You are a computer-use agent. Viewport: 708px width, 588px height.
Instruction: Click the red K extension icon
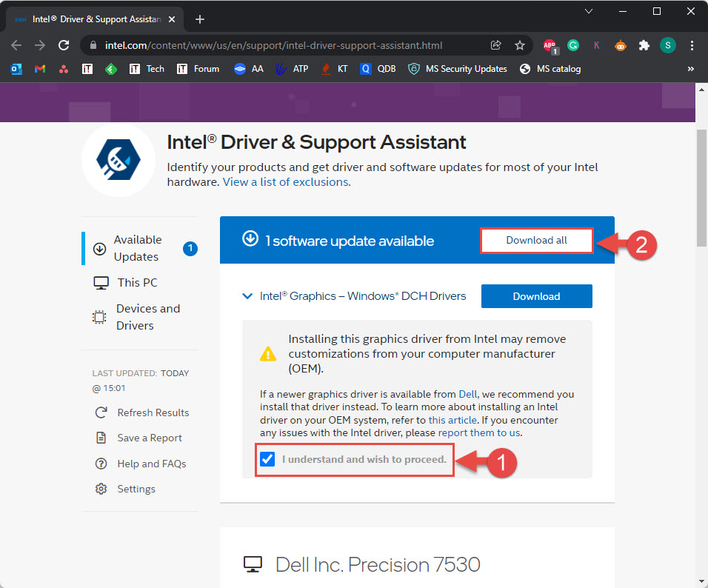[x=596, y=45]
